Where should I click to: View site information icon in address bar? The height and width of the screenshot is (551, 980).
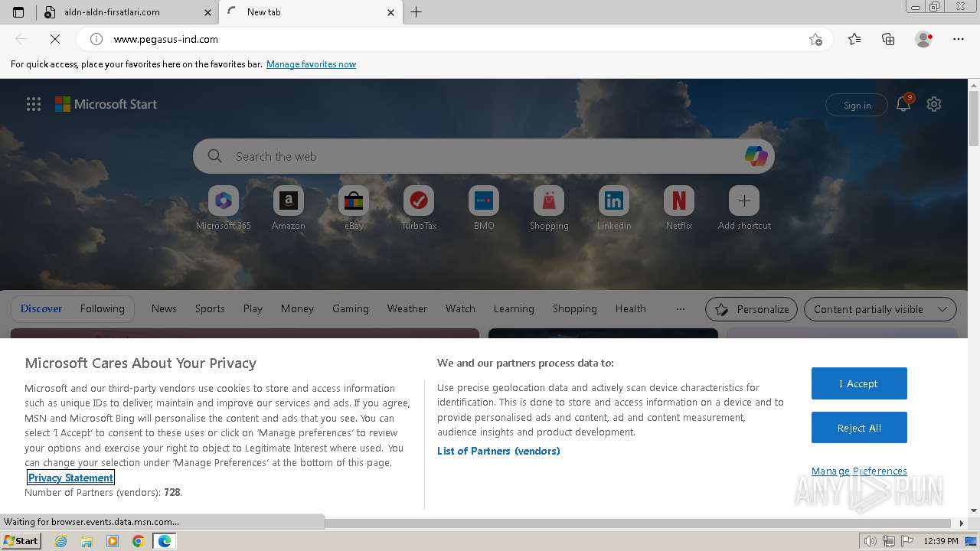point(96,39)
